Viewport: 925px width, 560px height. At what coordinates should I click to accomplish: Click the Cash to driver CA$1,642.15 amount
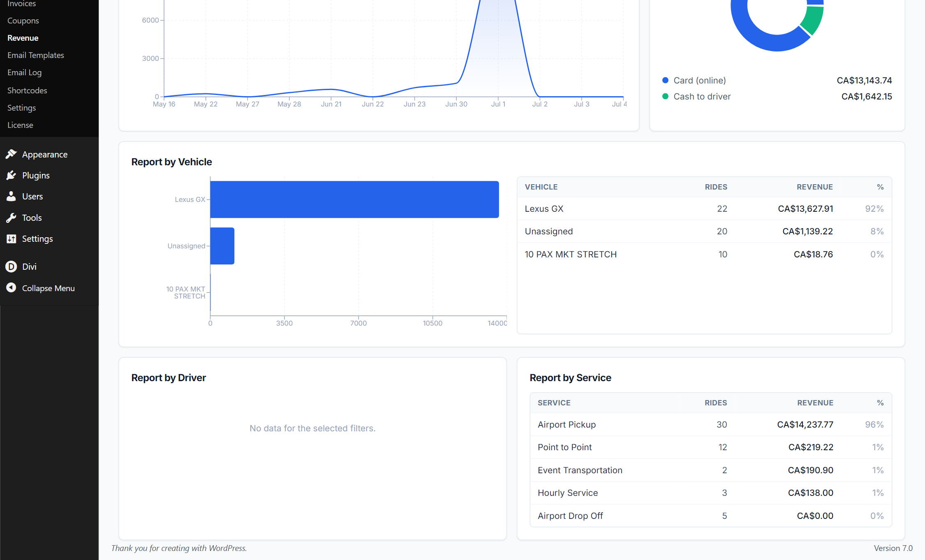click(x=867, y=96)
